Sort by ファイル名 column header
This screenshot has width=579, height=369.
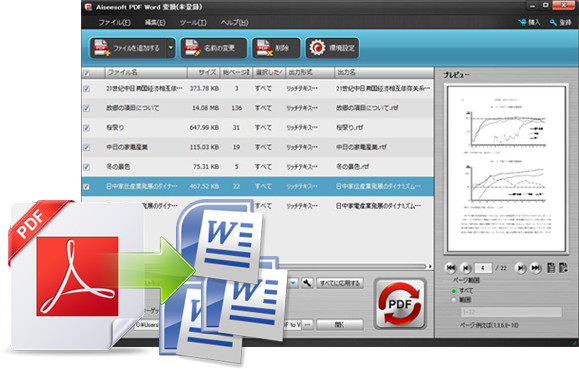point(146,72)
